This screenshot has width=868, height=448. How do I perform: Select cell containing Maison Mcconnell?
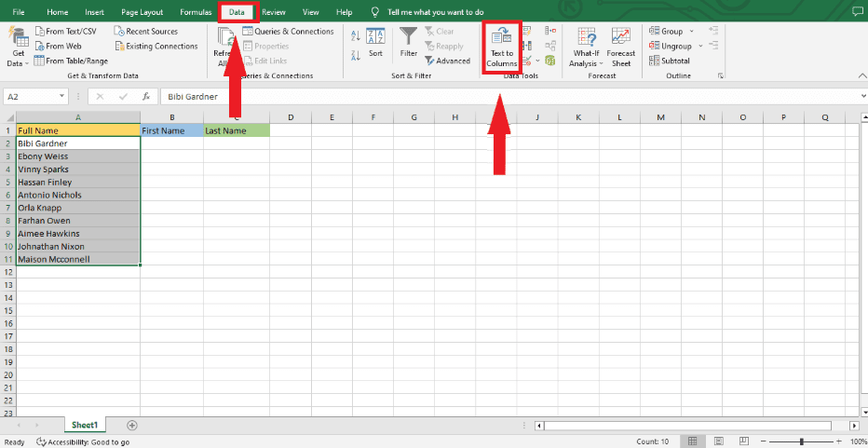pos(78,259)
